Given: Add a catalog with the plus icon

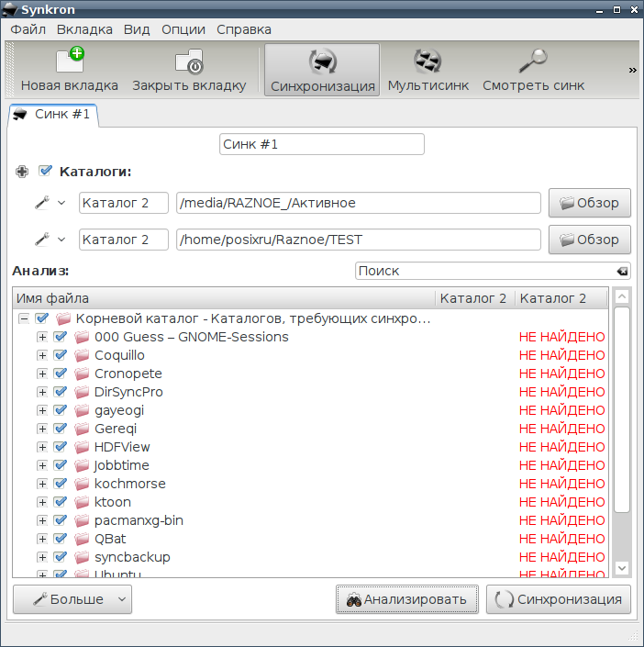Looking at the screenshot, I should pyautogui.click(x=22, y=172).
